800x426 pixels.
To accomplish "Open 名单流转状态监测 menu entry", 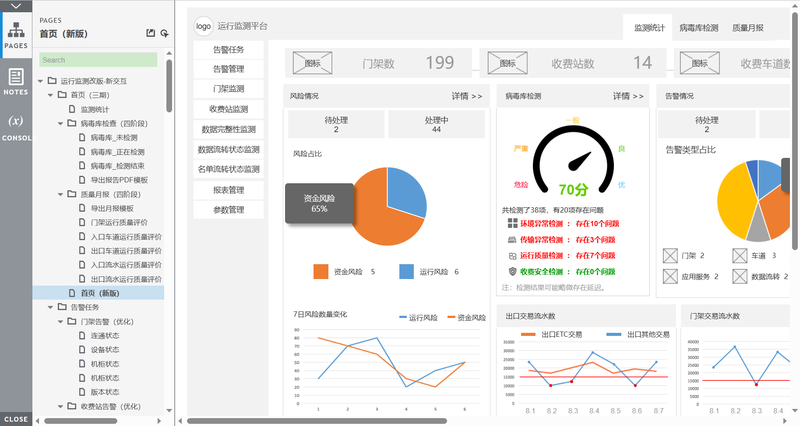I will [x=229, y=169].
